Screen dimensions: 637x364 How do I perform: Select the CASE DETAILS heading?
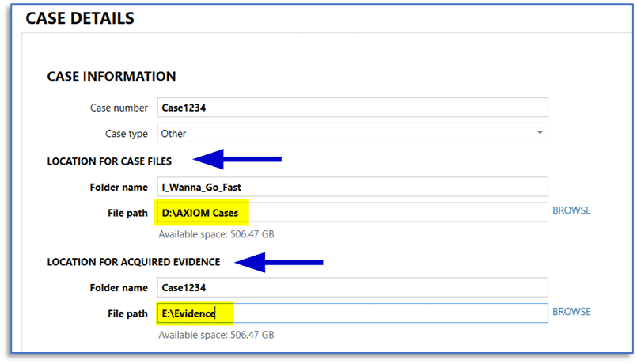pos(80,18)
